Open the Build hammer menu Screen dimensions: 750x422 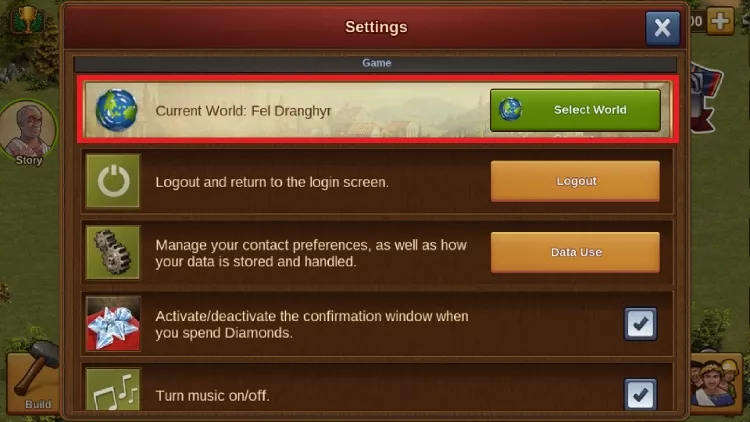(33, 378)
